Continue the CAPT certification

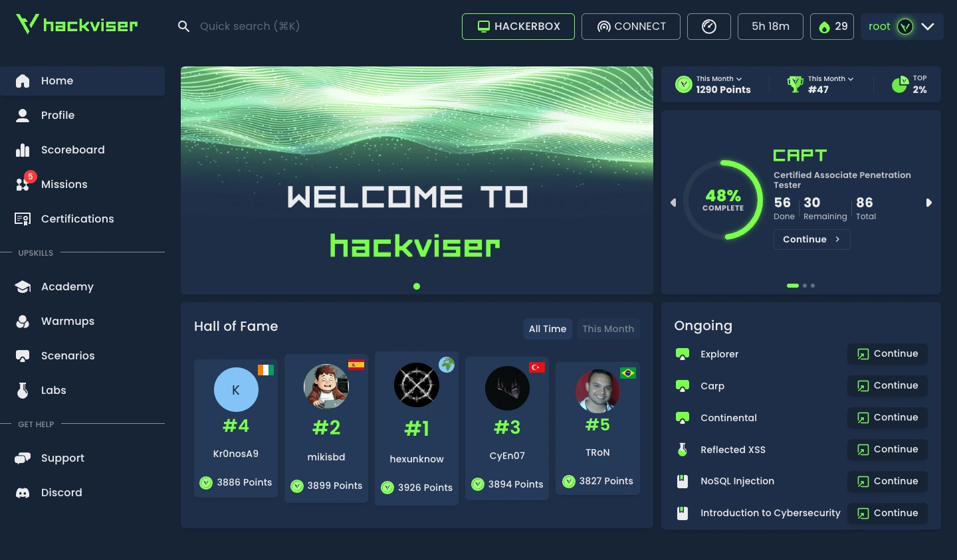pos(811,239)
